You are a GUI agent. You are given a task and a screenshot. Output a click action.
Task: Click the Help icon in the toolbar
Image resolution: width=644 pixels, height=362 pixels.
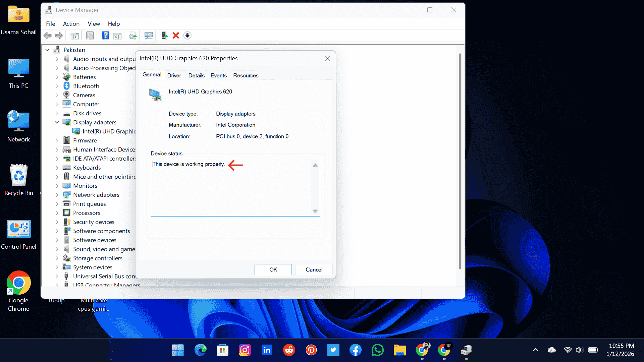(x=105, y=36)
